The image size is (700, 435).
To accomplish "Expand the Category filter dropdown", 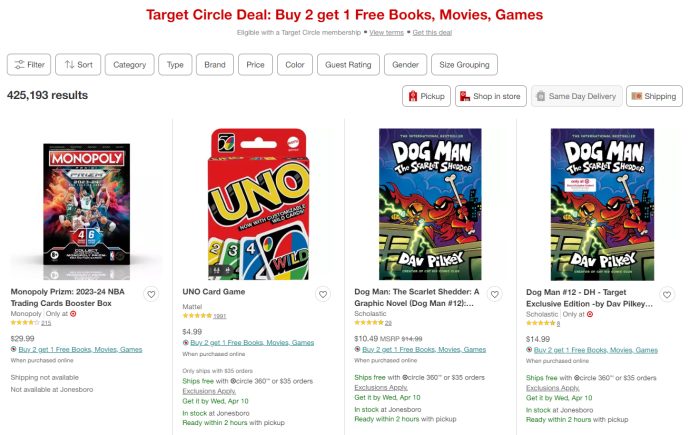I will tap(129, 65).
